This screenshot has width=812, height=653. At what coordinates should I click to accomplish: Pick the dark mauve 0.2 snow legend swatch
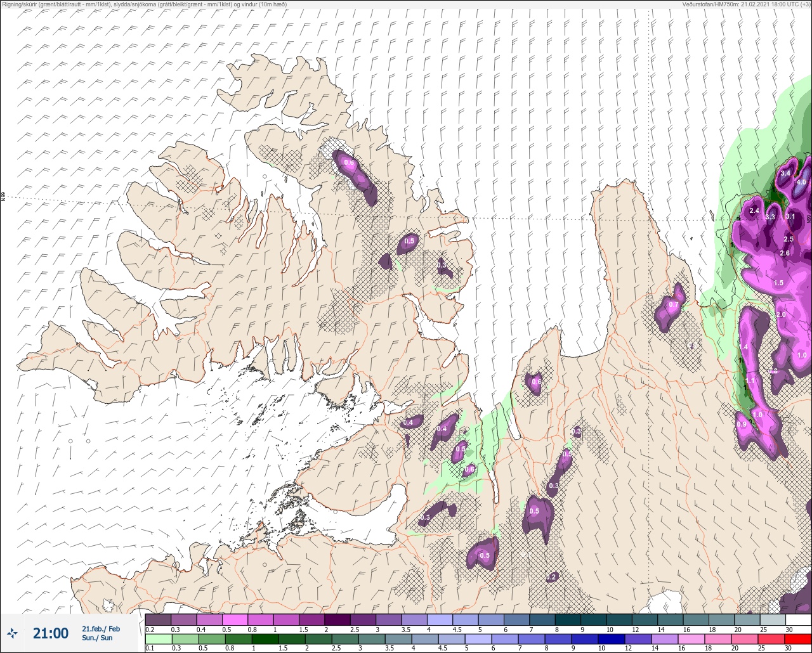click(159, 619)
